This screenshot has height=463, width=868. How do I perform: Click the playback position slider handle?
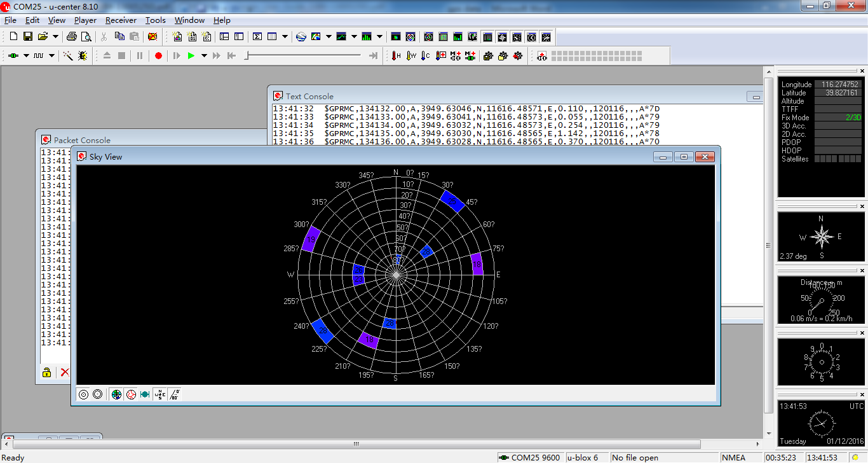(247, 56)
